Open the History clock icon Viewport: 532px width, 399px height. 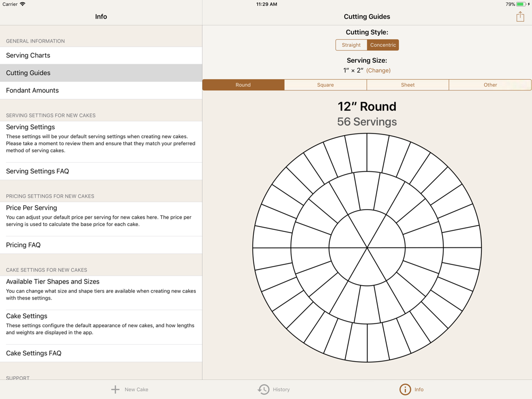(263, 389)
